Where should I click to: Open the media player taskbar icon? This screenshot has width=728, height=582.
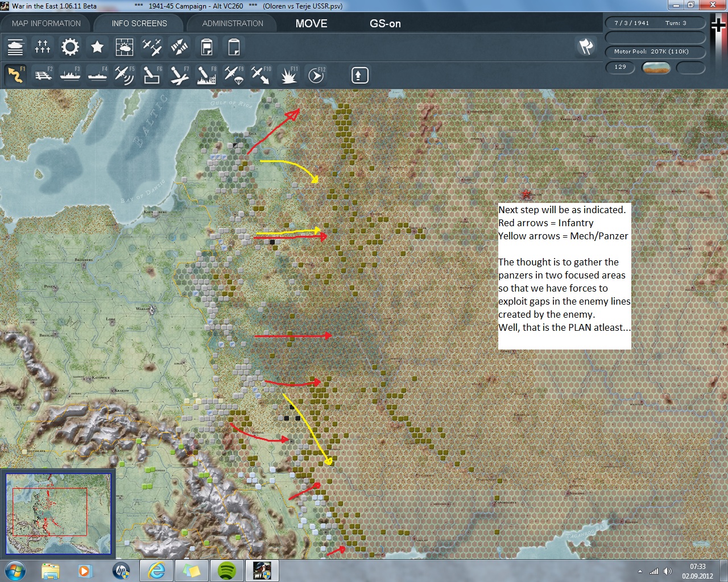(x=85, y=571)
